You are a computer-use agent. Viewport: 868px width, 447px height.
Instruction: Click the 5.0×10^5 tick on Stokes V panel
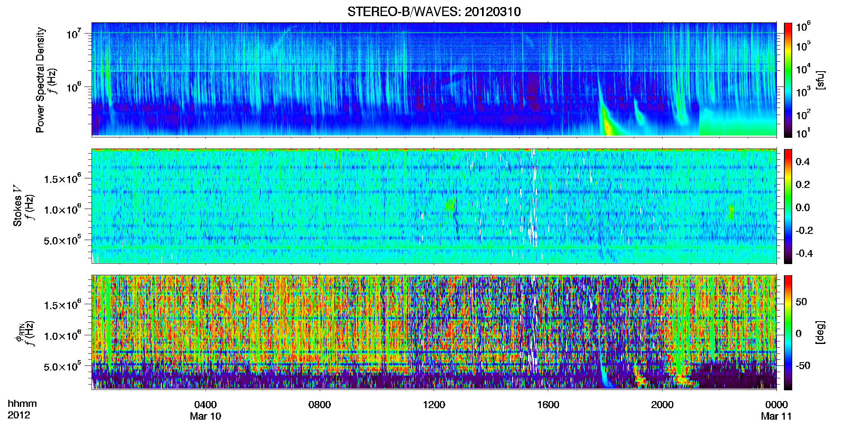[x=63, y=240]
